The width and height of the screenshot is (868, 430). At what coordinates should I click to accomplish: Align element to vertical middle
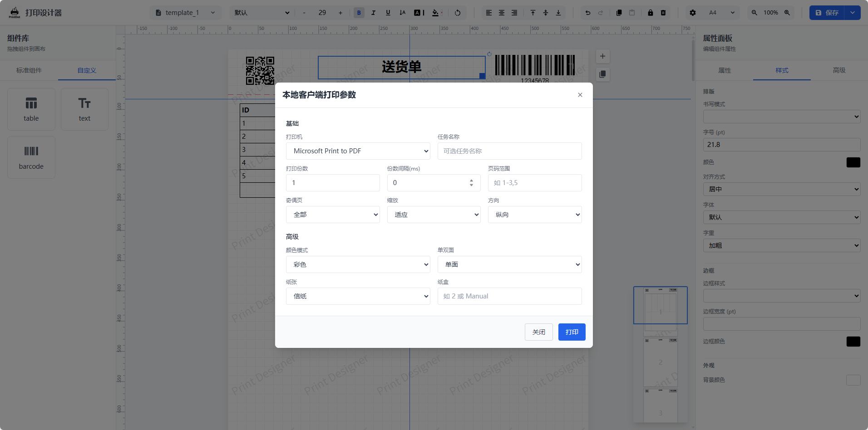point(546,13)
